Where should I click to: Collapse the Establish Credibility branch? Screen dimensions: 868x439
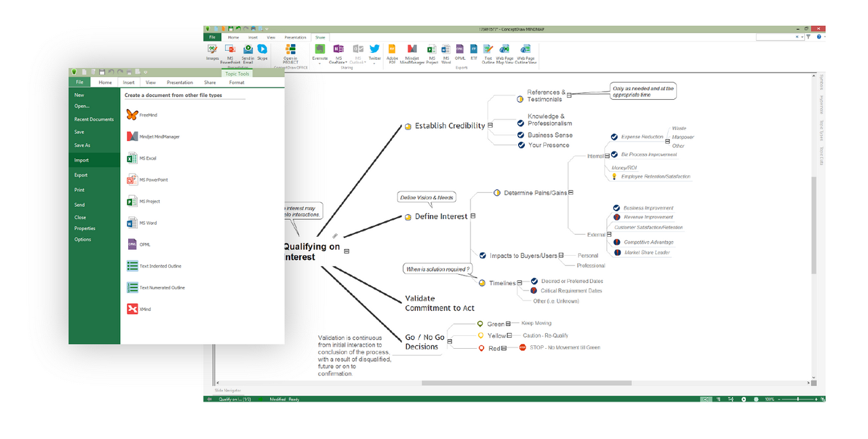pos(490,125)
